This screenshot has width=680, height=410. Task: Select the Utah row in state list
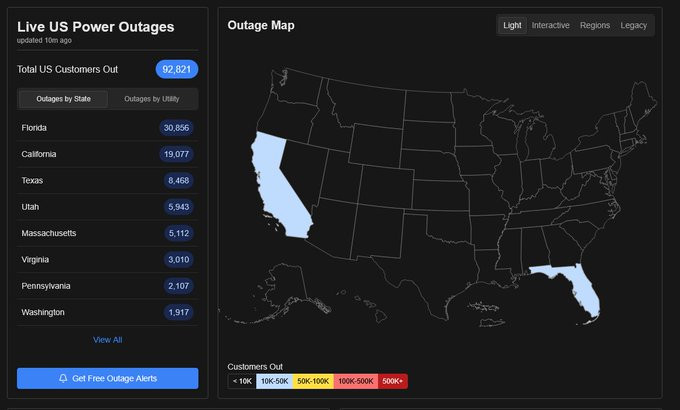click(x=108, y=207)
